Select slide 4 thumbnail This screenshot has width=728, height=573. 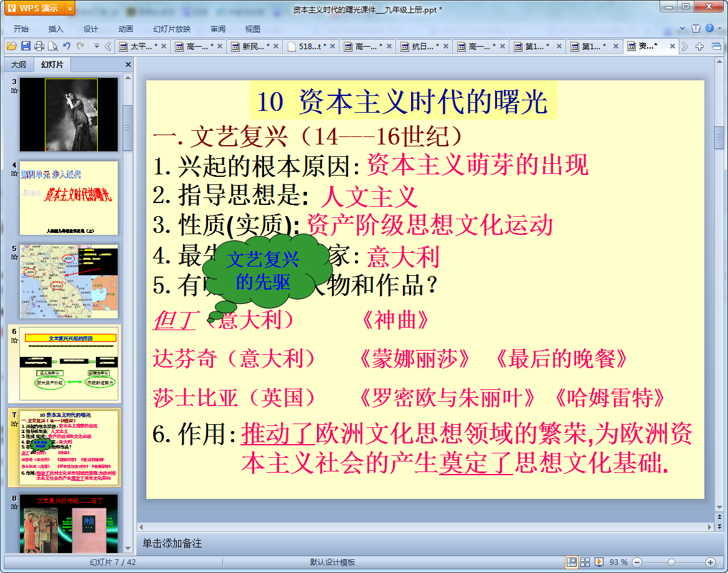pos(69,198)
